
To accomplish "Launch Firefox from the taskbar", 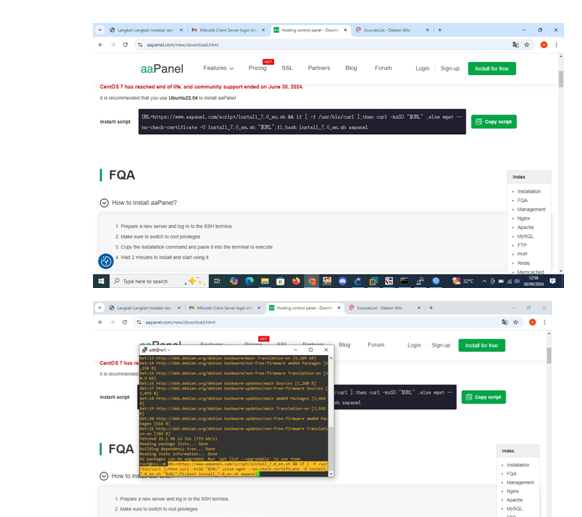I will tap(296, 281).
